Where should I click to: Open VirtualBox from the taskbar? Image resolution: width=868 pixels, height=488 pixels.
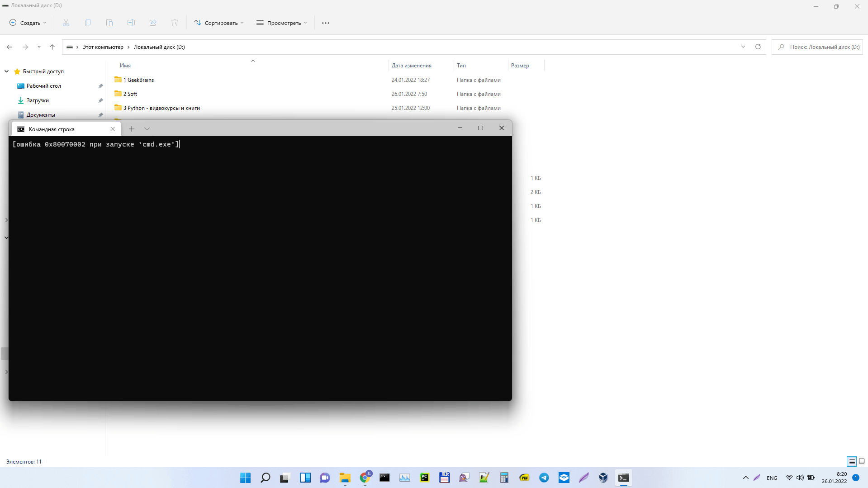[603, 478]
